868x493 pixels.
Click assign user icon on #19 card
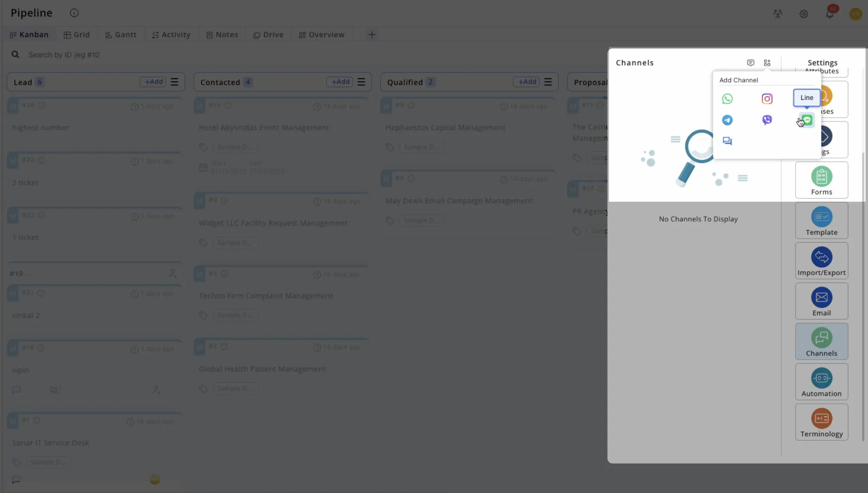click(173, 273)
